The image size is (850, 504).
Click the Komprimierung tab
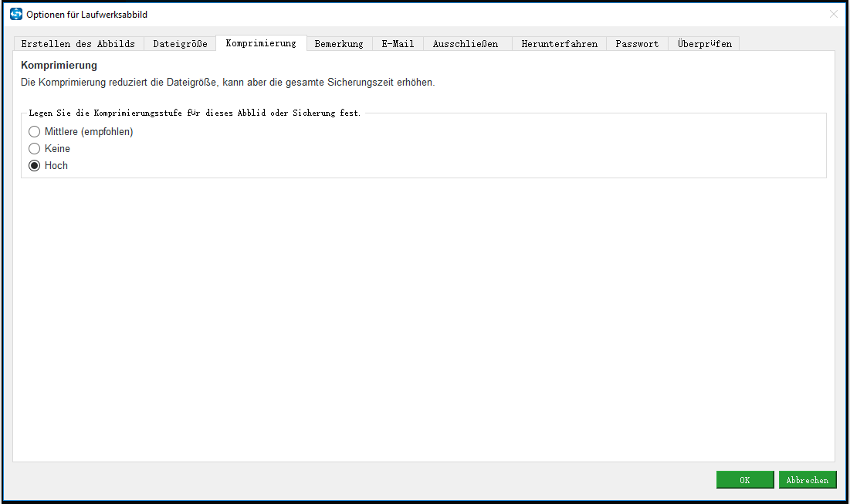[261, 43]
